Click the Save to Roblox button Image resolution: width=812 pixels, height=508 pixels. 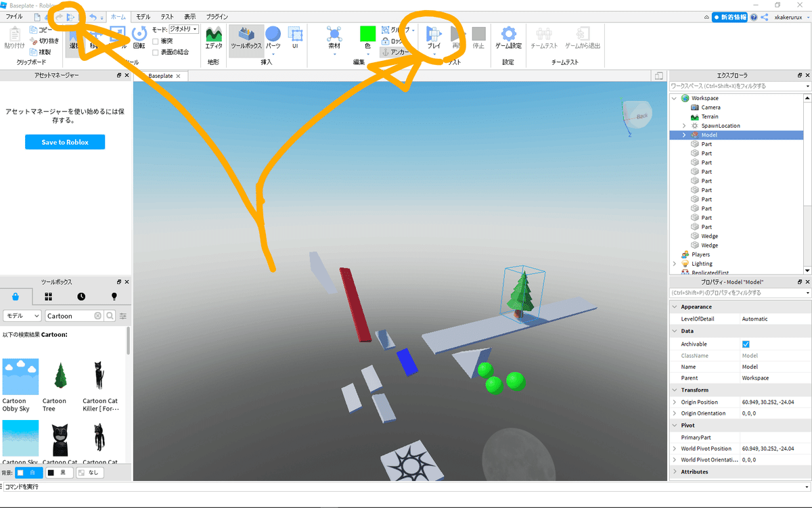pyautogui.click(x=66, y=142)
